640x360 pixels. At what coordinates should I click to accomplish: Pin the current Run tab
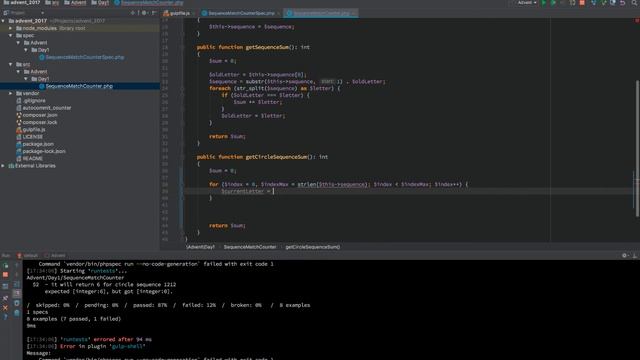tap(5, 298)
